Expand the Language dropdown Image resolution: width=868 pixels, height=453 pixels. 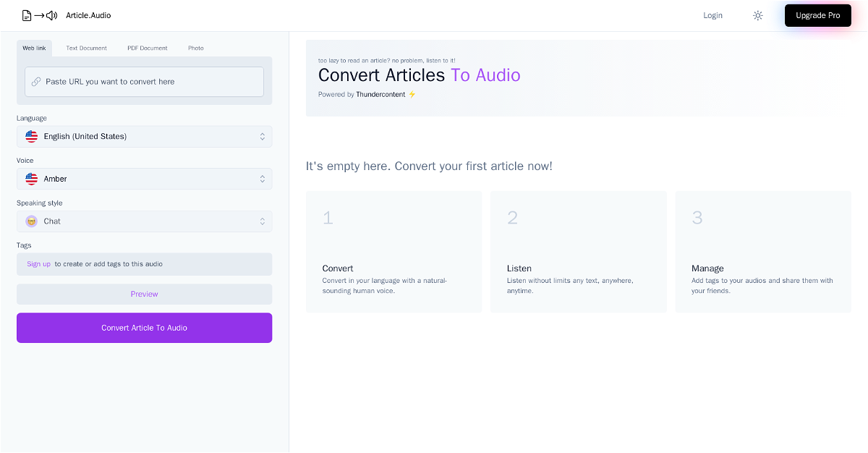[145, 137]
